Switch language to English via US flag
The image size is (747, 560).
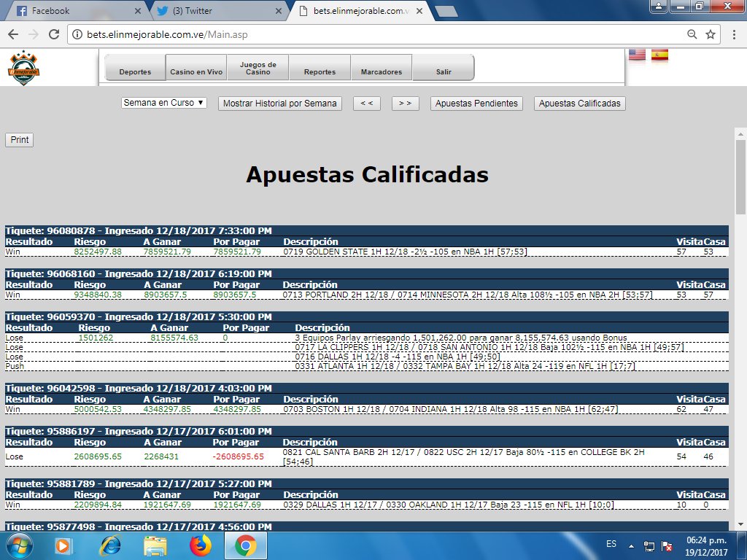(637, 55)
